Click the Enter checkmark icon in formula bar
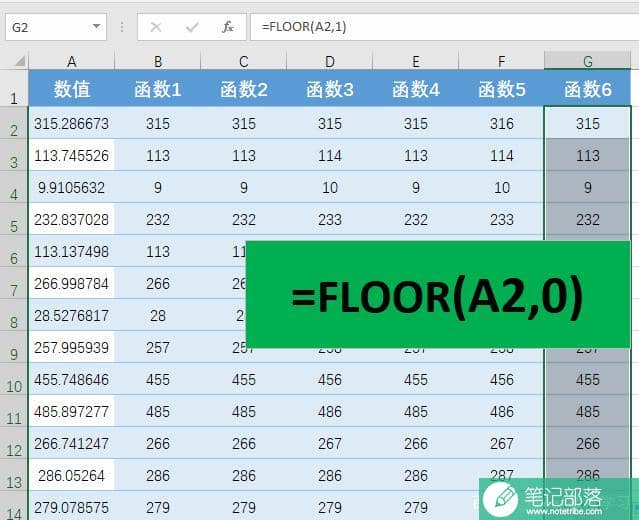Screen dimensions: 639x520 click(x=192, y=27)
